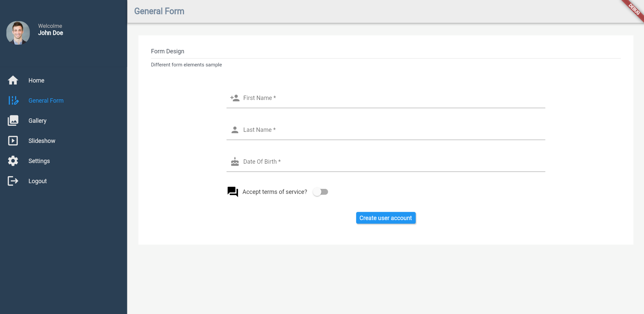Select the General Form menu entry

click(46, 101)
